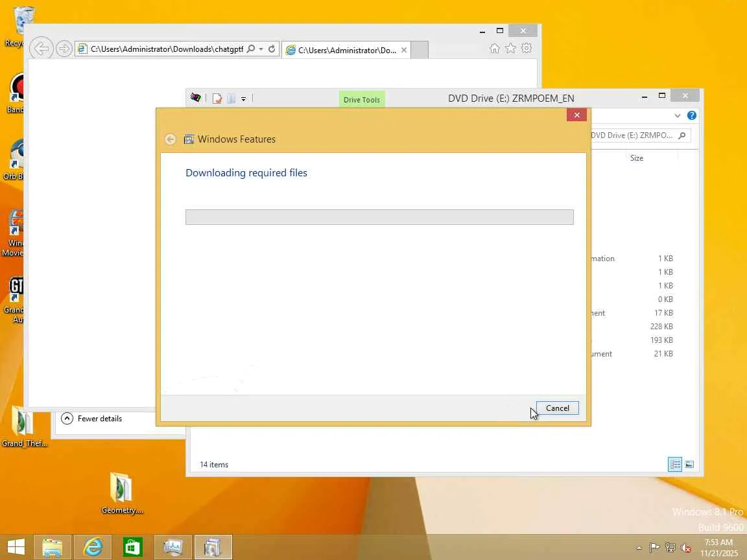The width and height of the screenshot is (747, 560).
Task: Expand the Explorer ribbon chevron
Action: [678, 116]
